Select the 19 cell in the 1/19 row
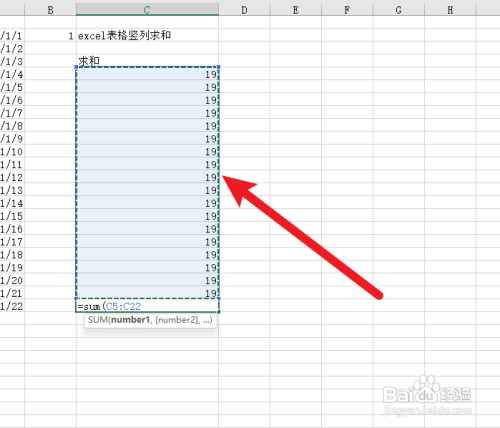Viewport: 500px width, 428px height. pos(147,267)
